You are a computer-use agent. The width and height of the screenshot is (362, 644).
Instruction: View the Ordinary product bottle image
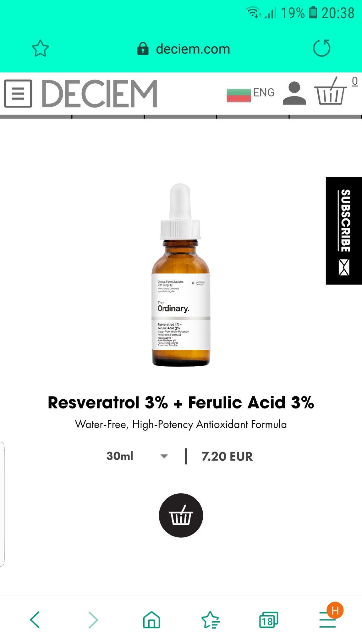[x=181, y=275]
